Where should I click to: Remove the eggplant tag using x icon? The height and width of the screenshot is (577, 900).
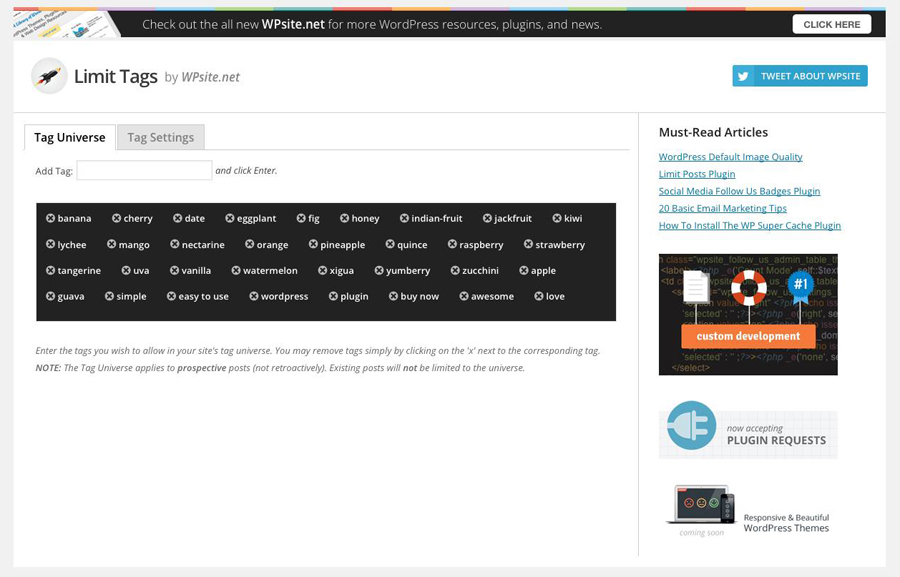(x=230, y=218)
